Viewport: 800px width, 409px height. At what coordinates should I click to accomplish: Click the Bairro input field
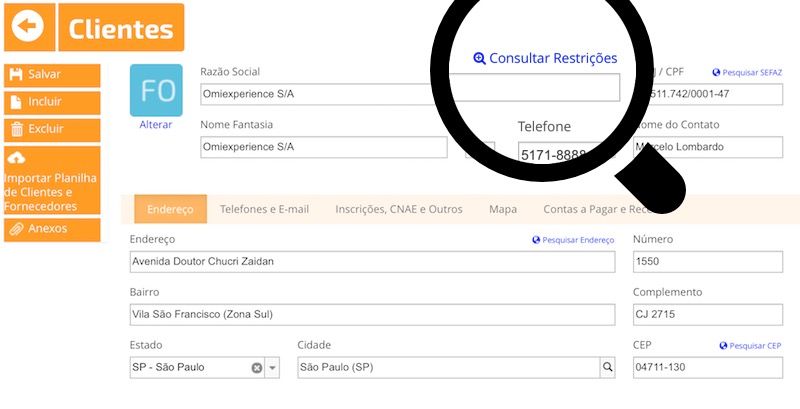pos(372,315)
